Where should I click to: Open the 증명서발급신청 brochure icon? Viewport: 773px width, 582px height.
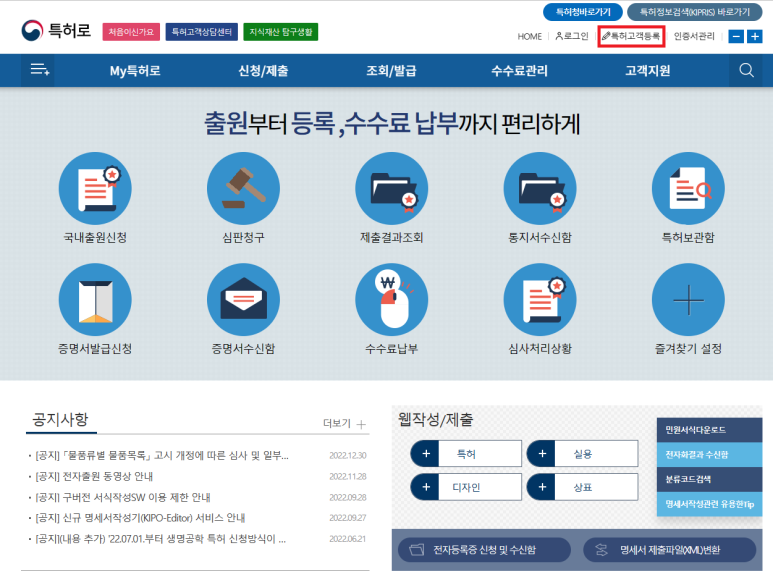coord(95,300)
